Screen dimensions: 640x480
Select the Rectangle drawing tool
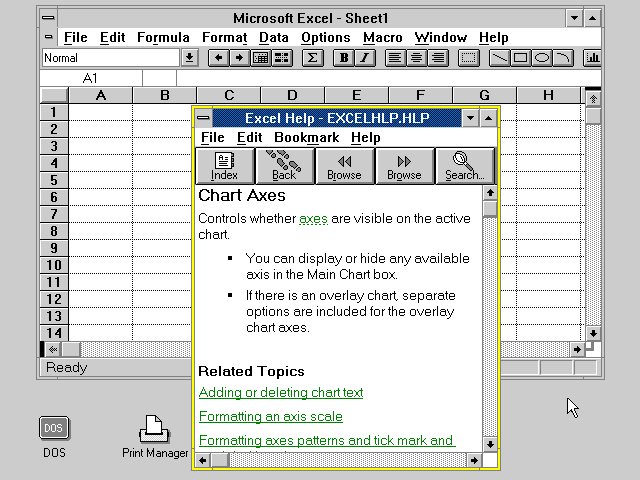[x=520, y=58]
